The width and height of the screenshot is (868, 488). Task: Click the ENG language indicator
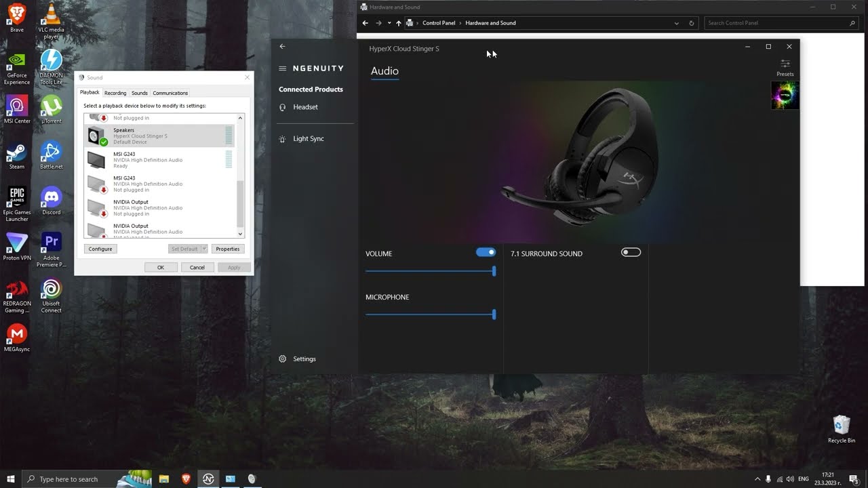pyautogui.click(x=804, y=479)
